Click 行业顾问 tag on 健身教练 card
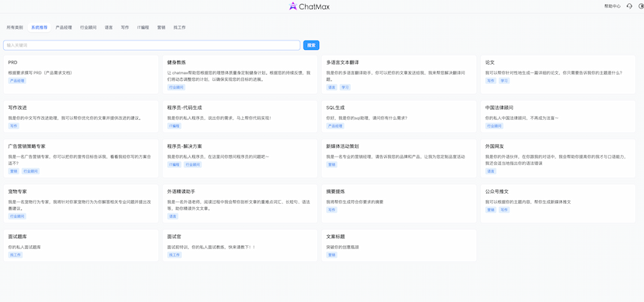This screenshot has width=644, height=302. click(177, 87)
